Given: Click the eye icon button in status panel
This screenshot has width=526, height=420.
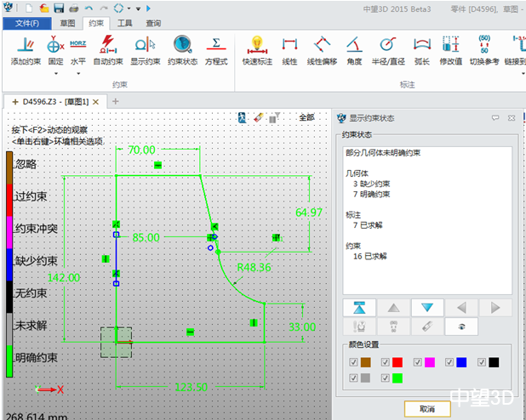Looking at the screenshot, I should click(x=460, y=326).
